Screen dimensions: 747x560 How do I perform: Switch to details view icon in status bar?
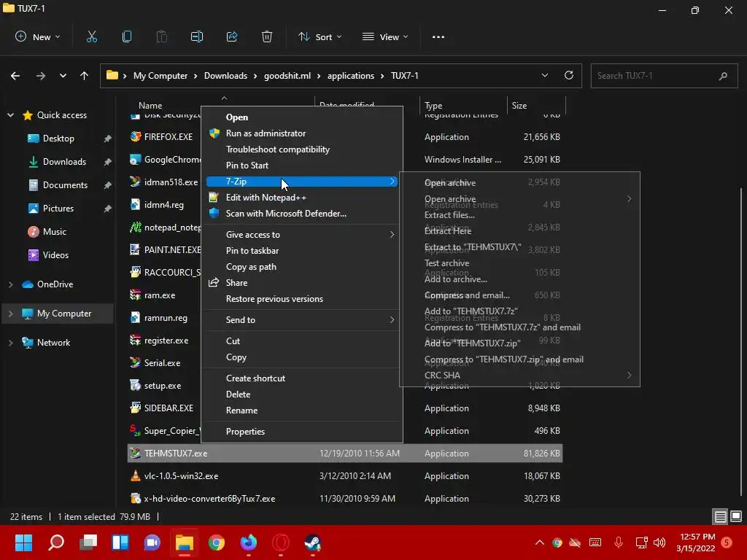coord(720,517)
